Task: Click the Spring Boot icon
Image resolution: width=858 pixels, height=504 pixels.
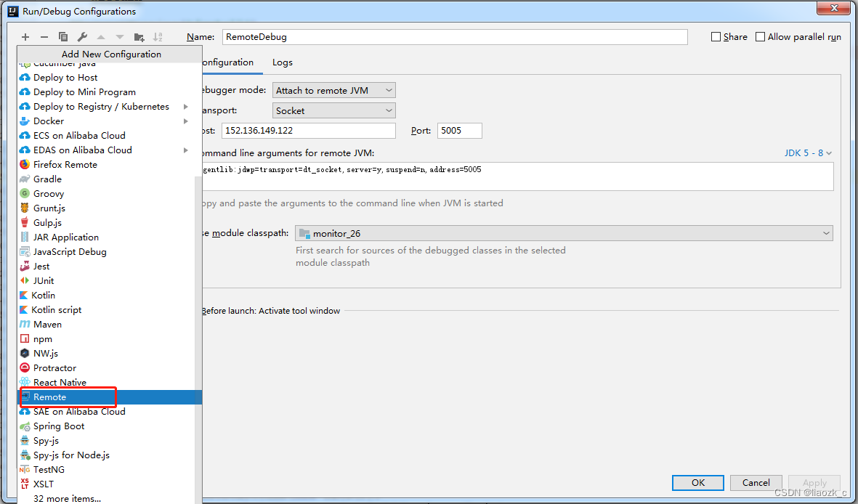Action: (25, 426)
